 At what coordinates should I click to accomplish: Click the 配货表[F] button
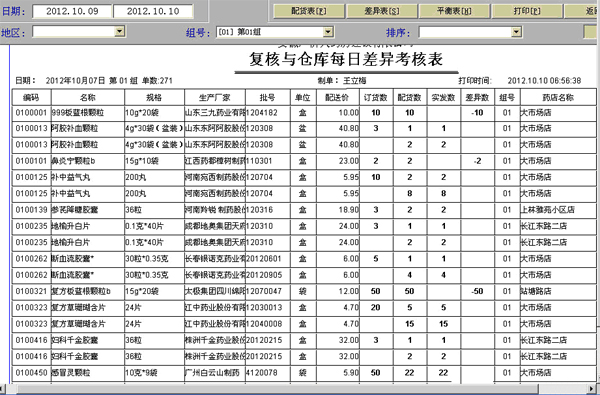309,11
